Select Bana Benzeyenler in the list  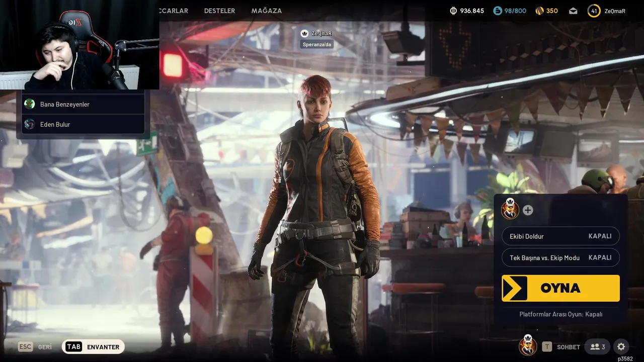click(84, 104)
